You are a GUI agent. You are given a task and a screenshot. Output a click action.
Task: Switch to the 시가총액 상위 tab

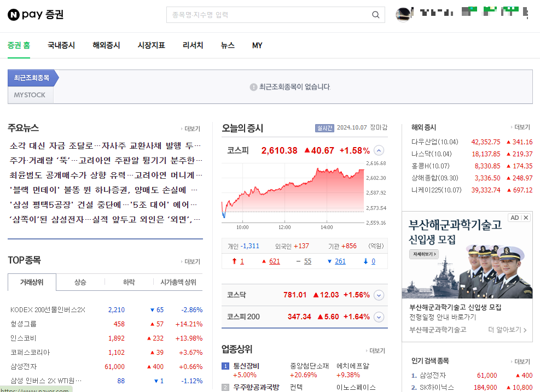click(178, 282)
